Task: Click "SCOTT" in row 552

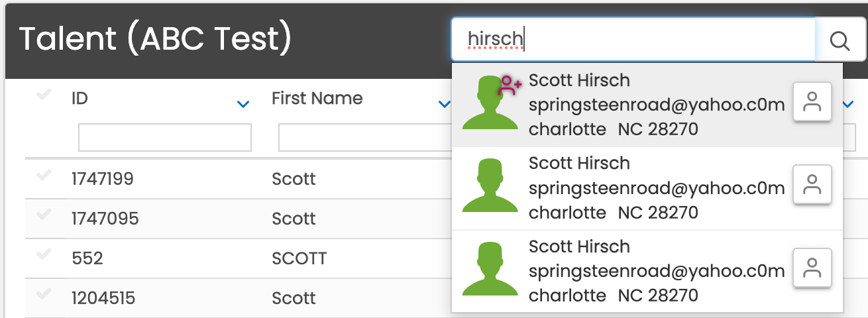Action: pos(299,258)
